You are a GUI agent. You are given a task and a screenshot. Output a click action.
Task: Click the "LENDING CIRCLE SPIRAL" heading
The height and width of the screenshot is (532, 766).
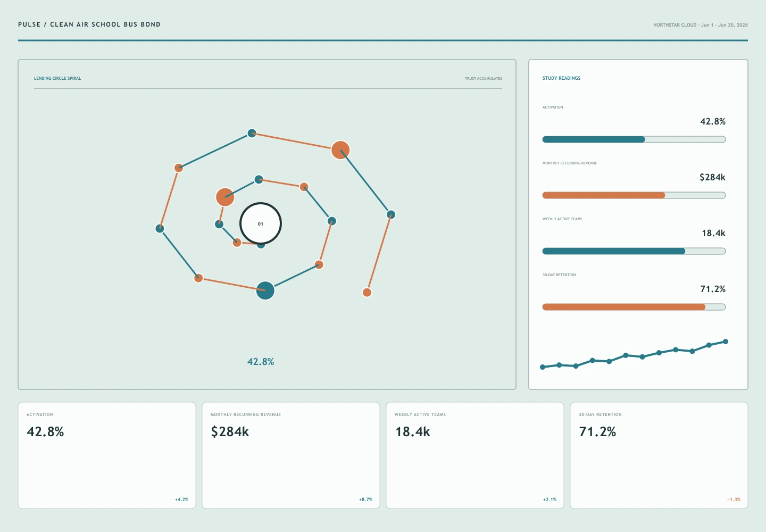click(x=57, y=78)
